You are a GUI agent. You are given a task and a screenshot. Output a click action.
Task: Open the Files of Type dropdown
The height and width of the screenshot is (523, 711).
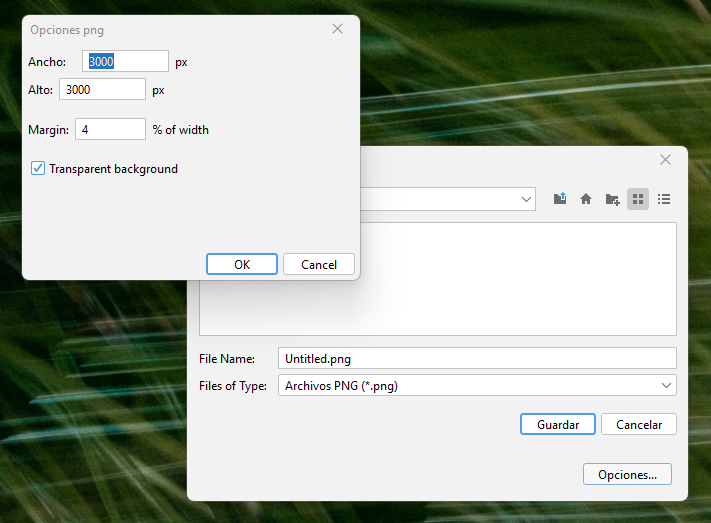pyautogui.click(x=666, y=385)
